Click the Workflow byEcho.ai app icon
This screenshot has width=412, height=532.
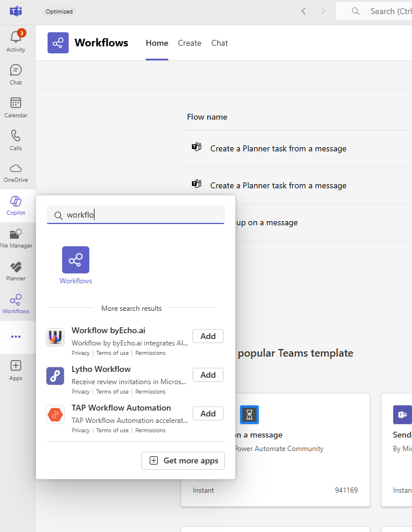(x=55, y=337)
